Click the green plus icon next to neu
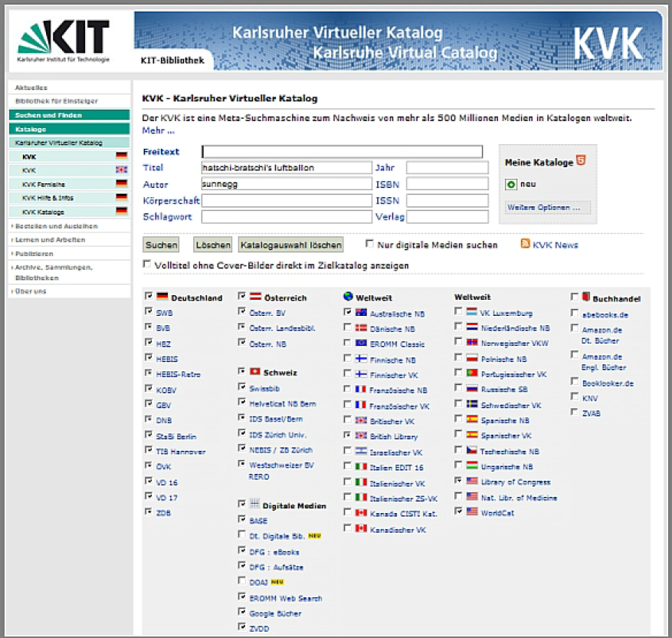The image size is (672, 638). [511, 185]
